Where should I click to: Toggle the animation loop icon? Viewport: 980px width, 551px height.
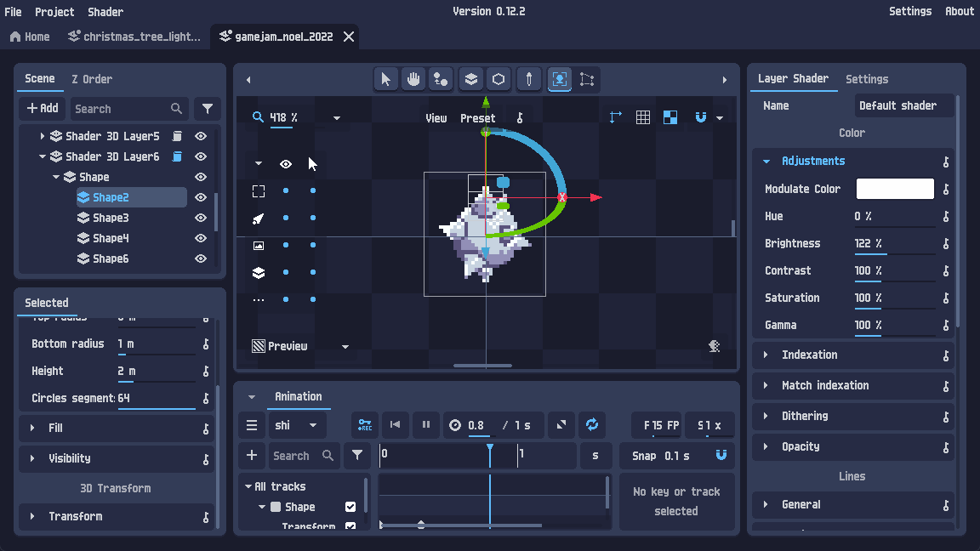(592, 425)
